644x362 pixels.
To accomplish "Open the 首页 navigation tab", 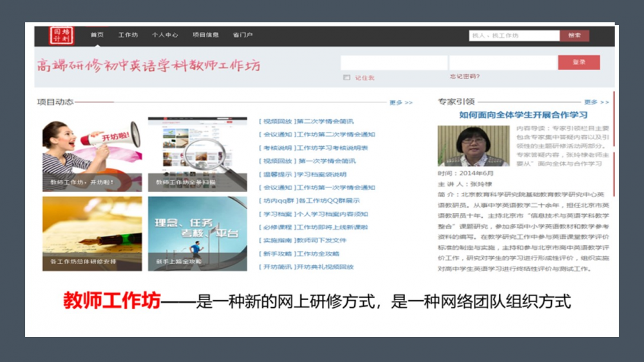I will tap(97, 35).
